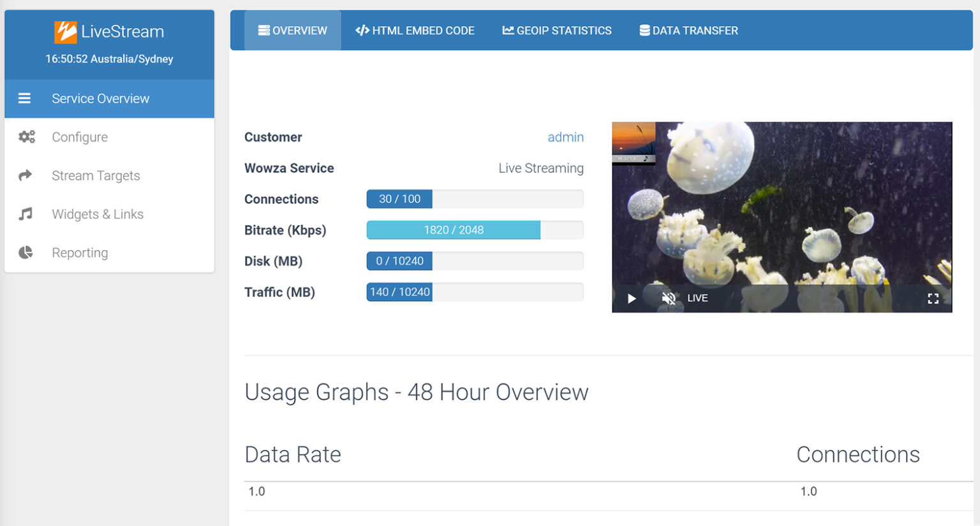Viewport: 980px width, 526px height.
Task: Open the admin customer link
Action: point(565,137)
